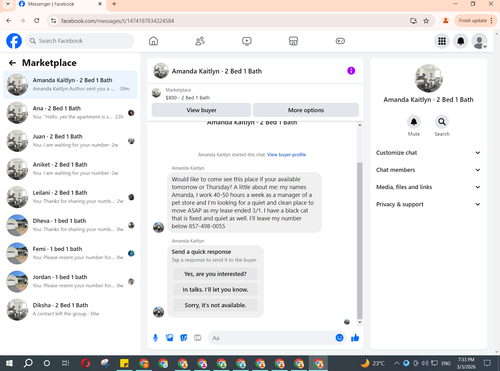Viewport: 500px width, 371px height.
Task: Open the taskbar clock showing 7:33 PM
Action: pos(466,363)
